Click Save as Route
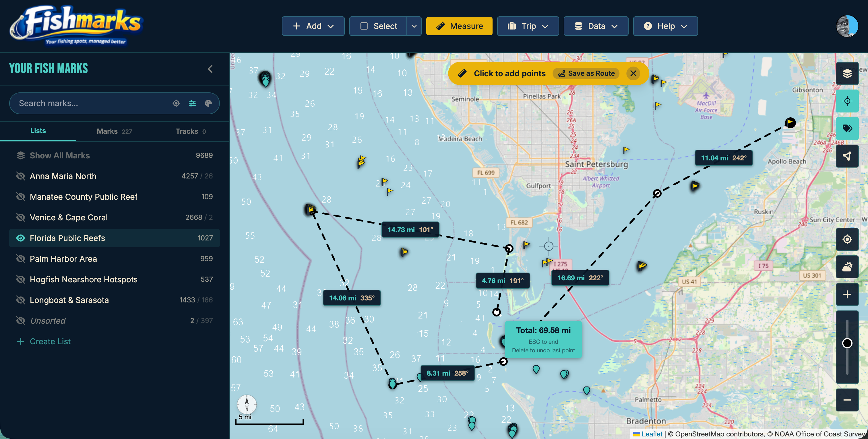This screenshot has height=439, width=868. pyautogui.click(x=586, y=73)
